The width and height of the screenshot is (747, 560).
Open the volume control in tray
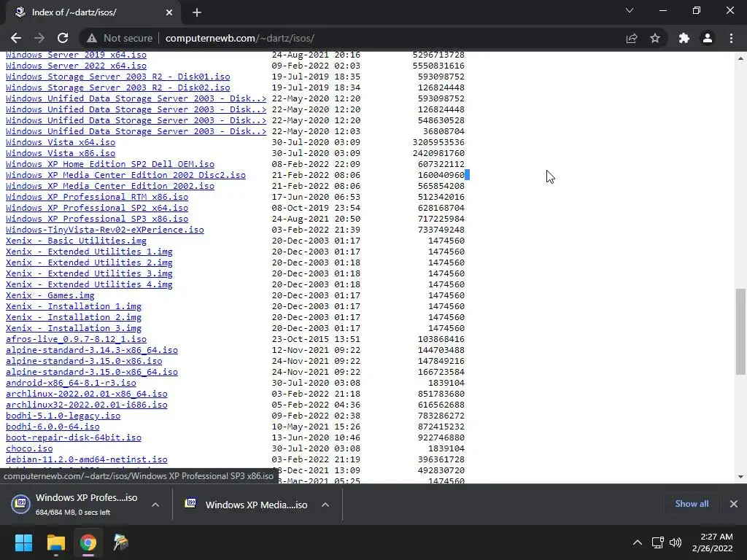pyautogui.click(x=675, y=542)
